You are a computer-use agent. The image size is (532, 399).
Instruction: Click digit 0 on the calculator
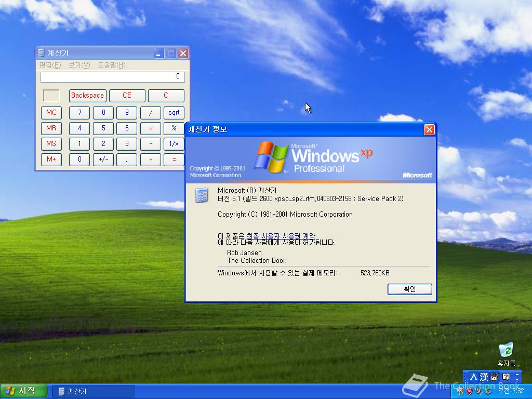coord(79,159)
